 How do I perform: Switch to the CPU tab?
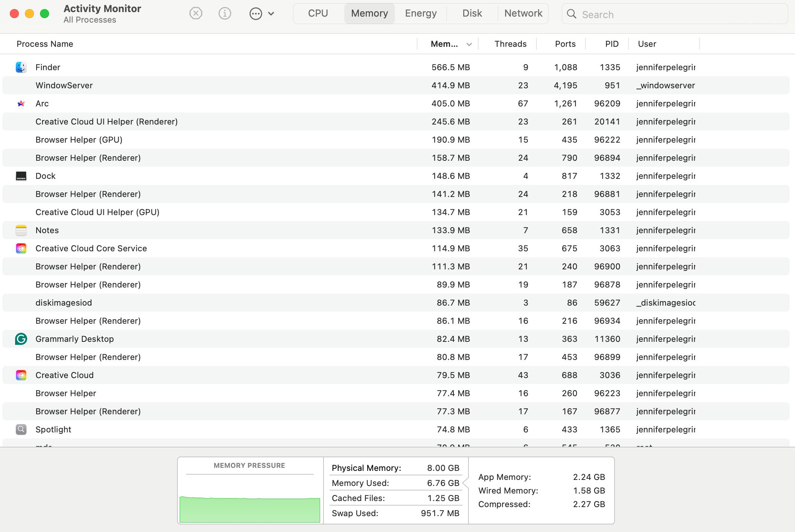point(317,13)
